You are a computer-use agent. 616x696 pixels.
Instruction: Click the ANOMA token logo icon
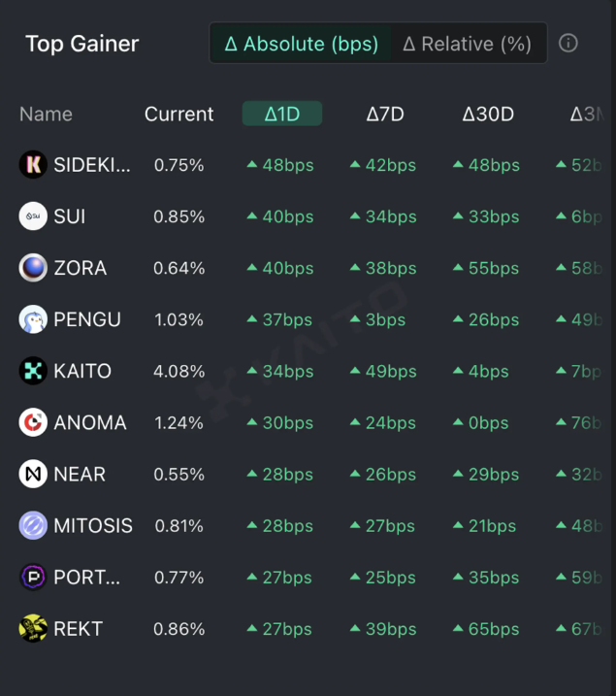tap(33, 422)
